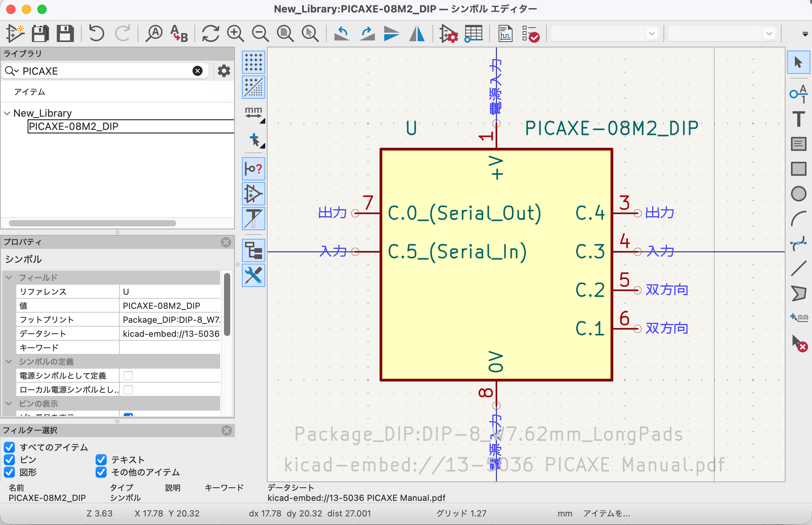
Task: Open find text tool
Action: click(154, 33)
